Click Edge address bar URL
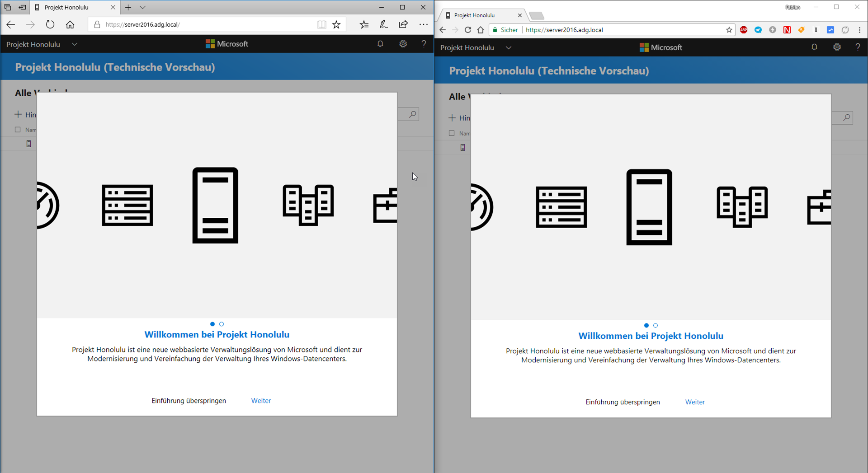 coord(143,24)
